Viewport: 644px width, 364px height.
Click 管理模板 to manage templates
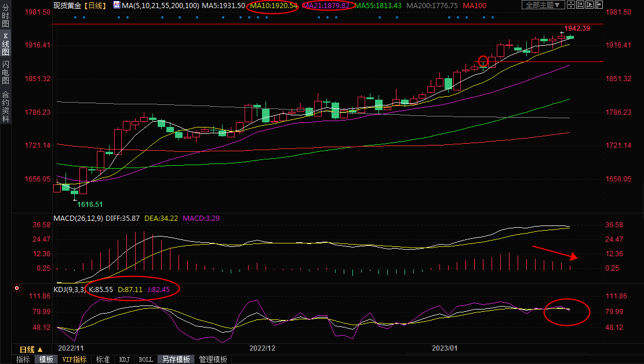pyautogui.click(x=213, y=359)
